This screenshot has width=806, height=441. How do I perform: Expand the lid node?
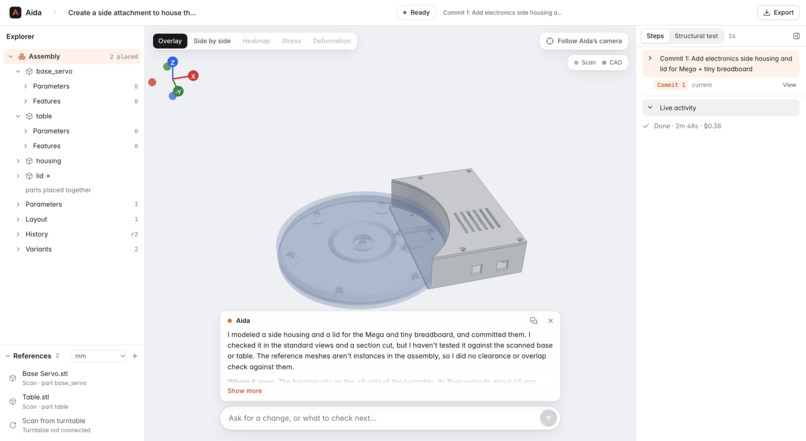18,176
